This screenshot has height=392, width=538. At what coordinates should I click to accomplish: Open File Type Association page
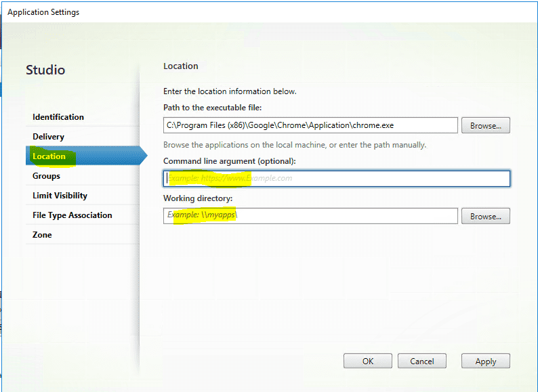(x=83, y=215)
